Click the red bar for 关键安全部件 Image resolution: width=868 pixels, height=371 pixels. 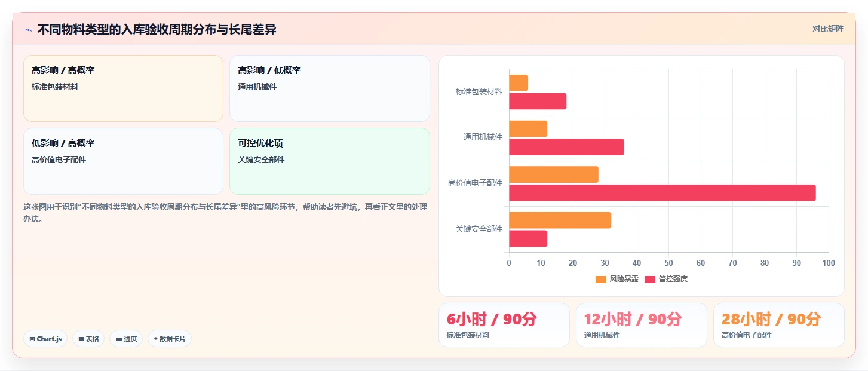[528, 238]
